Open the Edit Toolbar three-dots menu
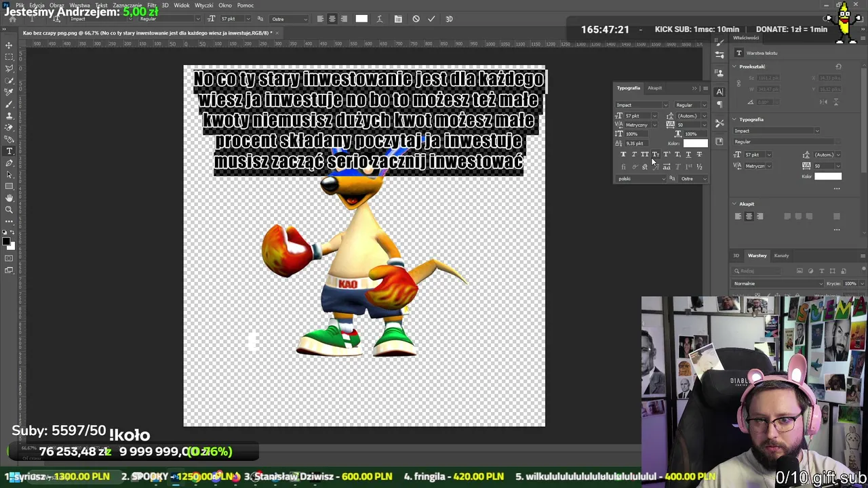 9,221
